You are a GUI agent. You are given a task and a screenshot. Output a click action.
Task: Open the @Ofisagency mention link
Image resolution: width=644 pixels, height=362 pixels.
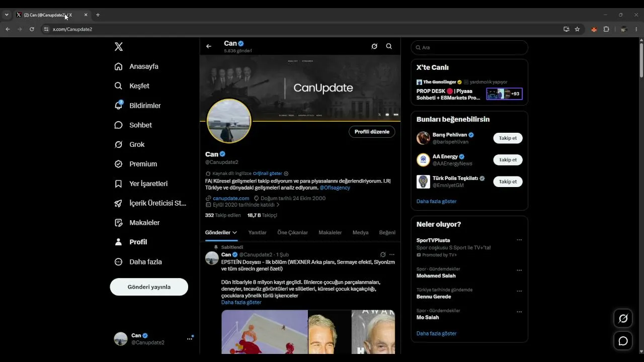(x=335, y=188)
